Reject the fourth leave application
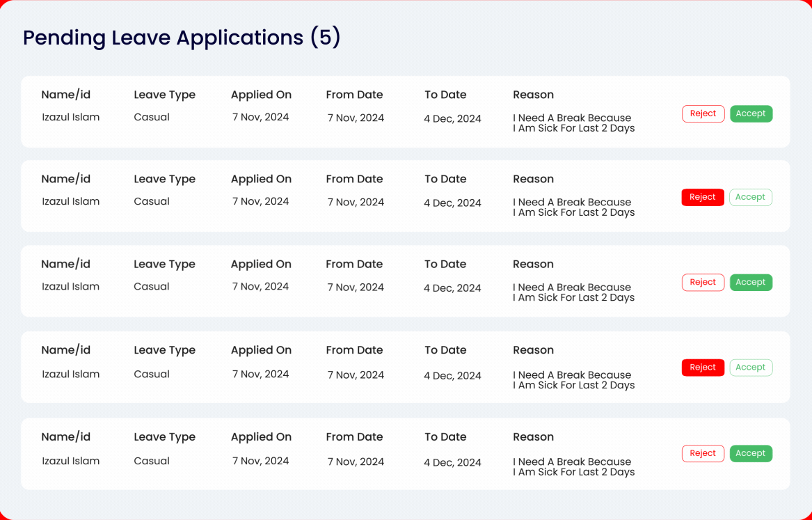Viewport: 812px width, 520px height. pyautogui.click(x=703, y=368)
